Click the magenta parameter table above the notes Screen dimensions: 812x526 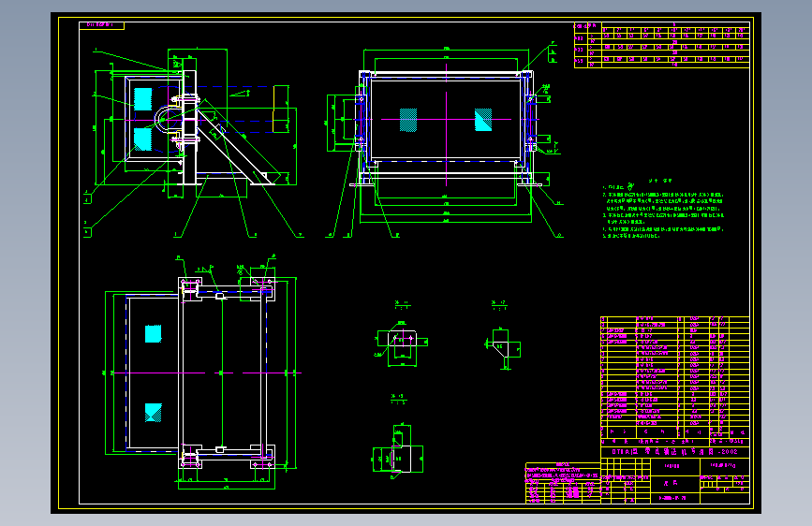tap(662, 45)
